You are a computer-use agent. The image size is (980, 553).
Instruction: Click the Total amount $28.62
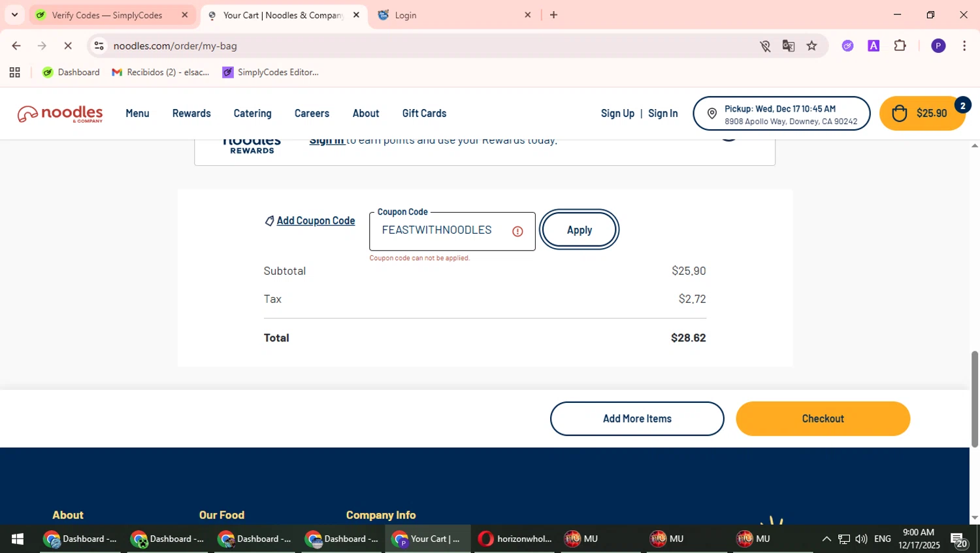688,338
